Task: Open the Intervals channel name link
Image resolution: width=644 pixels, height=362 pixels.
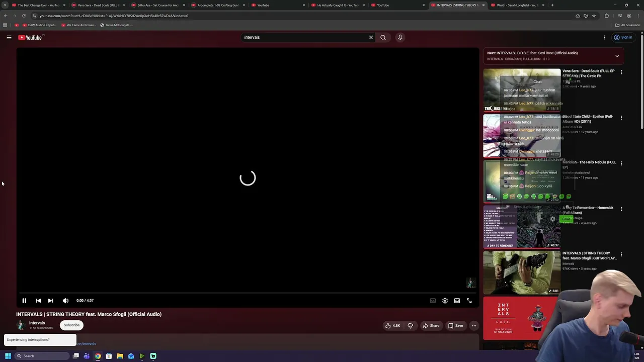Action: click(37, 323)
